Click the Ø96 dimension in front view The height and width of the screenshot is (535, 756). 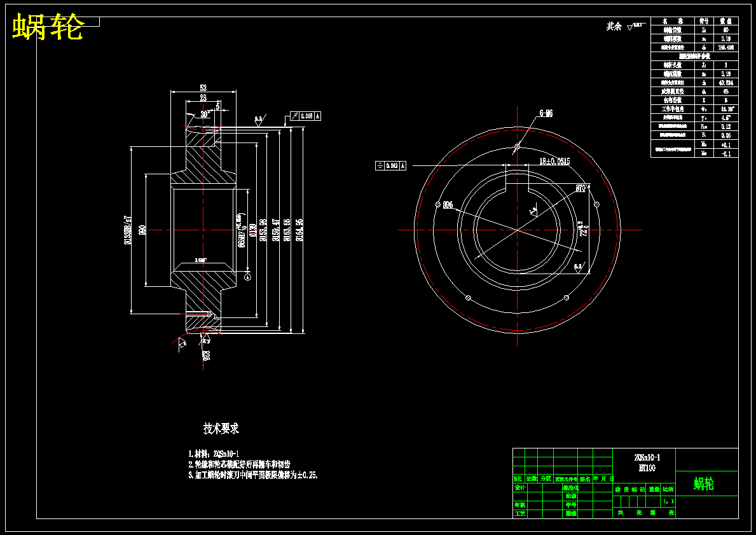448,205
